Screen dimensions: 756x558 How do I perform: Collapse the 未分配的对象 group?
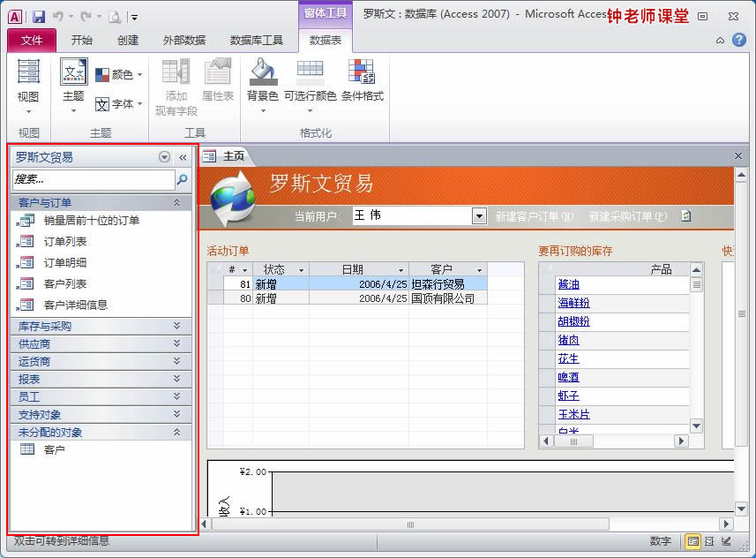[101, 433]
